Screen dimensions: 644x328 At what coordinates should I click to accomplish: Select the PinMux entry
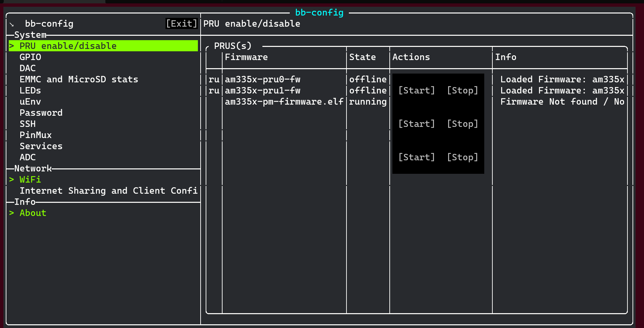coord(35,135)
